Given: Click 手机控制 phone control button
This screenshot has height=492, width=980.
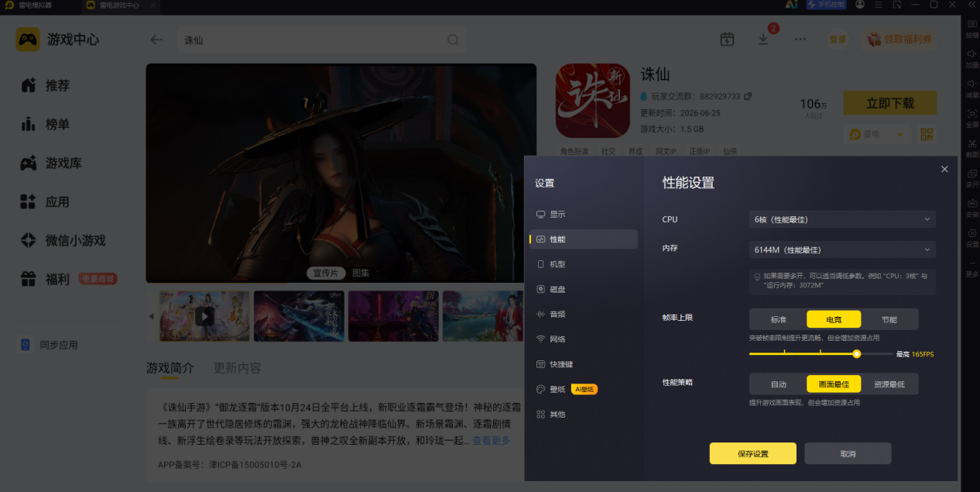Looking at the screenshot, I should click(828, 5).
